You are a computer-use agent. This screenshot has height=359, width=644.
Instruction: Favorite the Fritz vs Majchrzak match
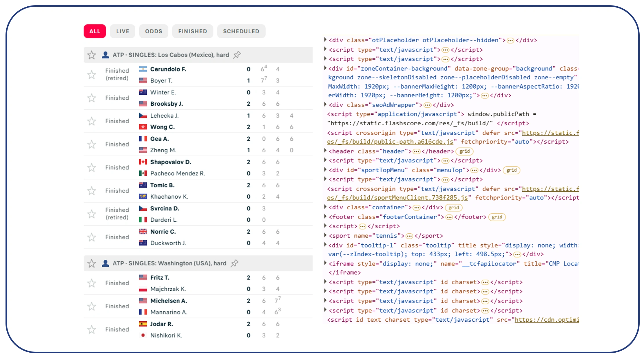[x=92, y=283]
